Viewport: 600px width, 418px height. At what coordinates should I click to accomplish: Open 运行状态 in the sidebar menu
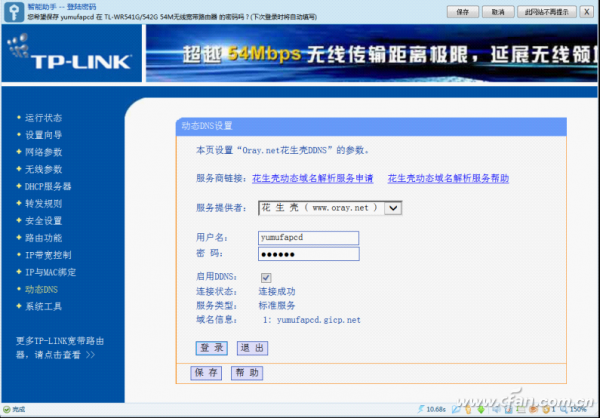coord(43,118)
